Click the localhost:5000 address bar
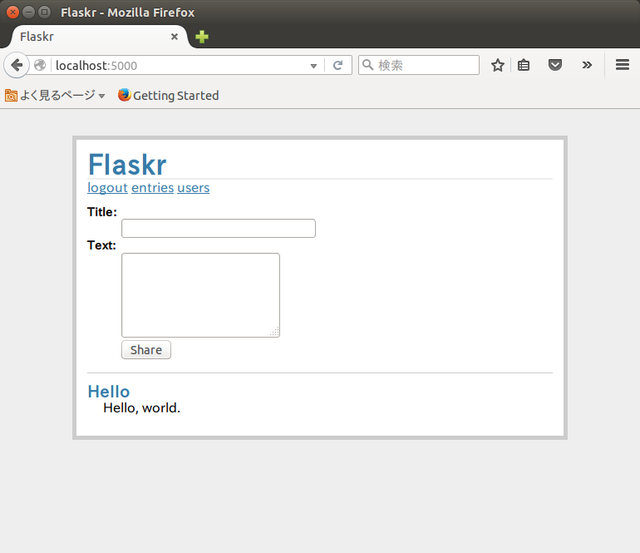The image size is (640, 553). [180, 65]
